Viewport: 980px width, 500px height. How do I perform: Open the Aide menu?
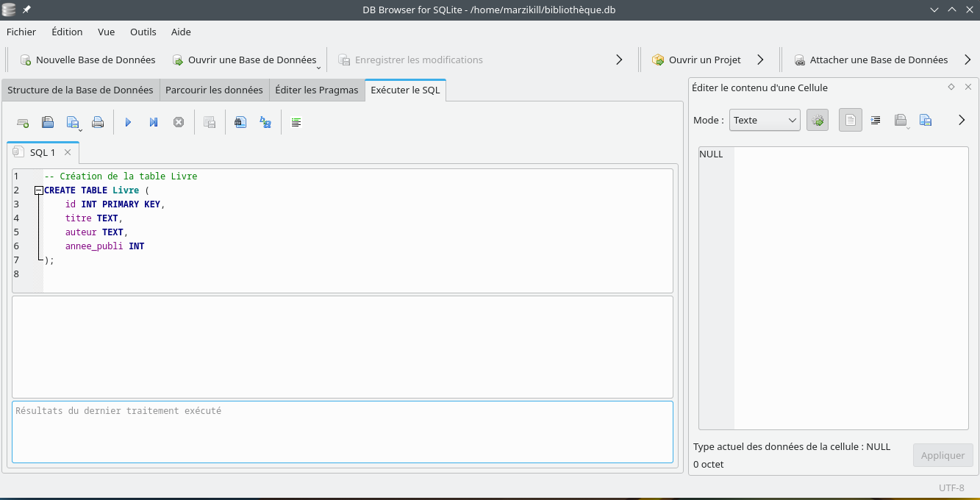181,32
